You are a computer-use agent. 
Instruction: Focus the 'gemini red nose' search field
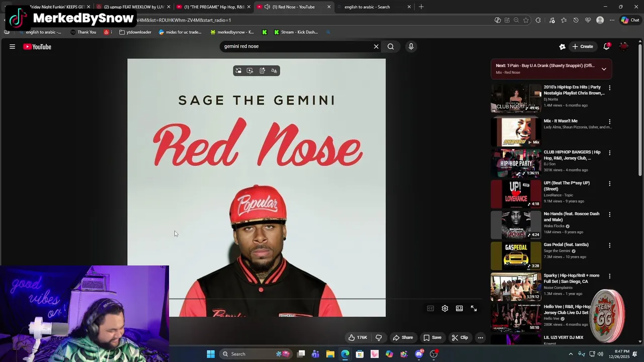click(297, 46)
